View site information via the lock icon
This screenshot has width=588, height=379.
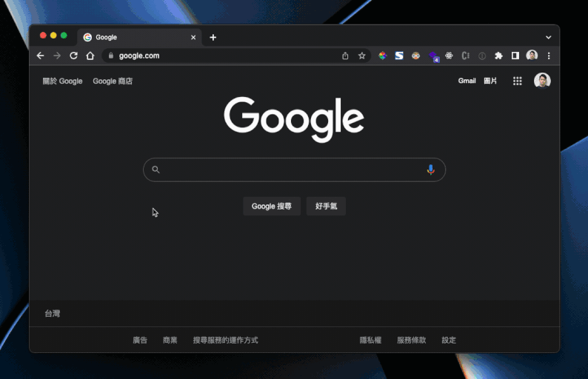point(110,56)
